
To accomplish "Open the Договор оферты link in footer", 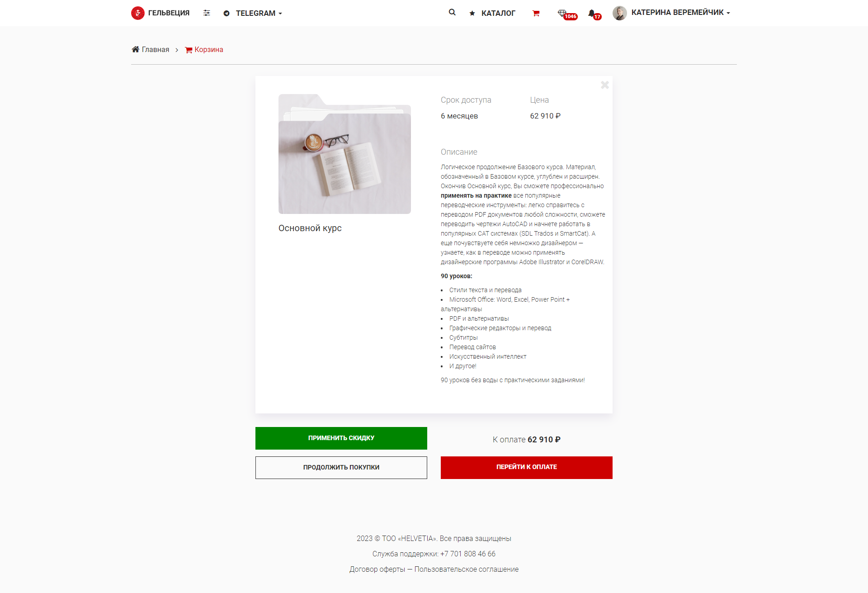I will coord(377,569).
